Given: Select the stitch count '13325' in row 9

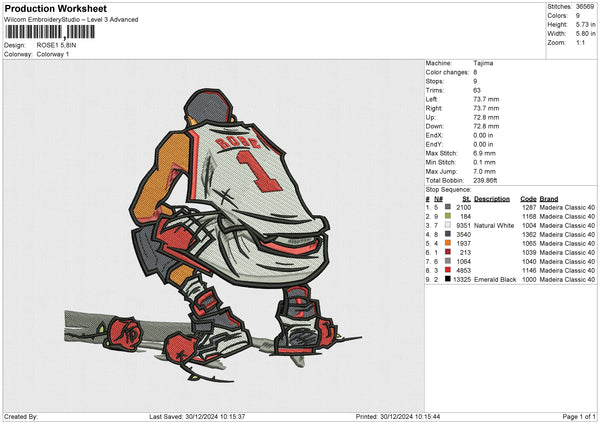Looking at the screenshot, I should click(462, 279).
